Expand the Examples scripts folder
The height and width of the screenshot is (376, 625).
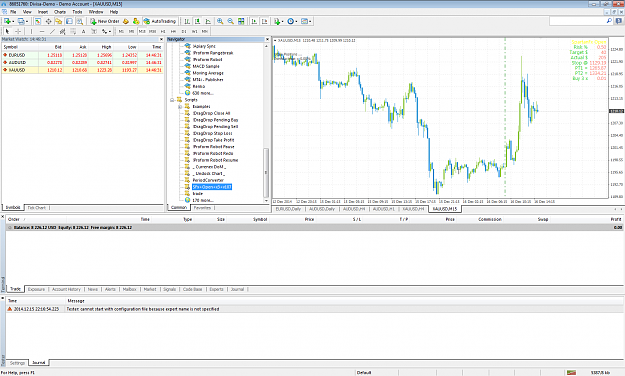click(180, 107)
